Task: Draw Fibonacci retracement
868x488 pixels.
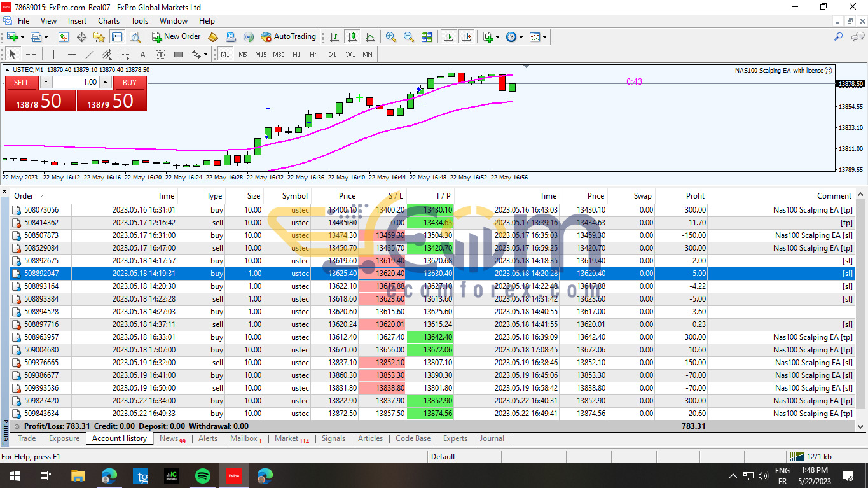Action: [x=125, y=54]
